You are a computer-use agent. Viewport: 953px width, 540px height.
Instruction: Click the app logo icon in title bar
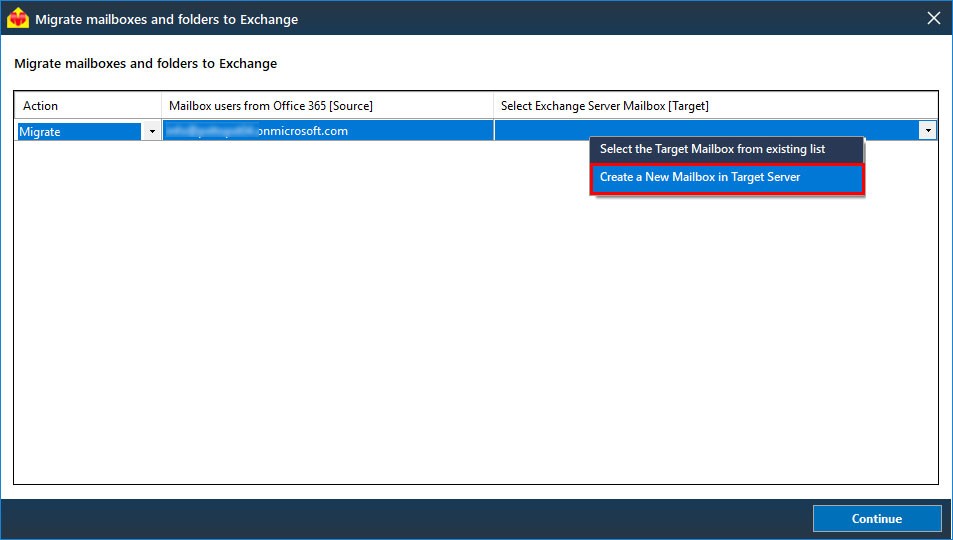pyautogui.click(x=18, y=18)
